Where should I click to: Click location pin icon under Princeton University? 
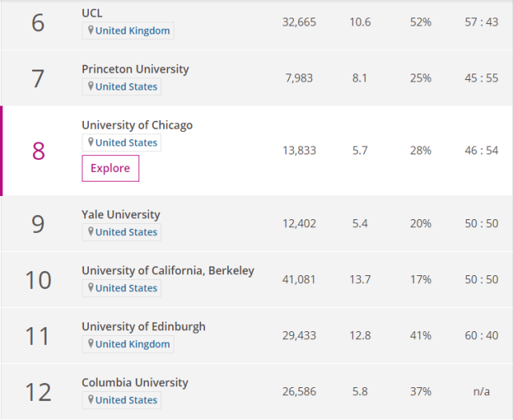tap(90, 86)
